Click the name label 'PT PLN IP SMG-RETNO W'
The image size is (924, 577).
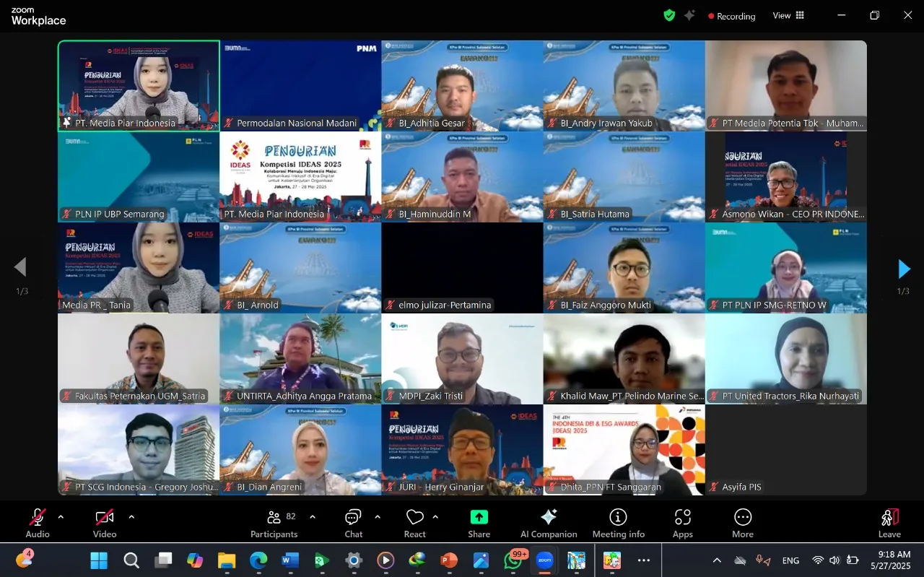point(774,305)
